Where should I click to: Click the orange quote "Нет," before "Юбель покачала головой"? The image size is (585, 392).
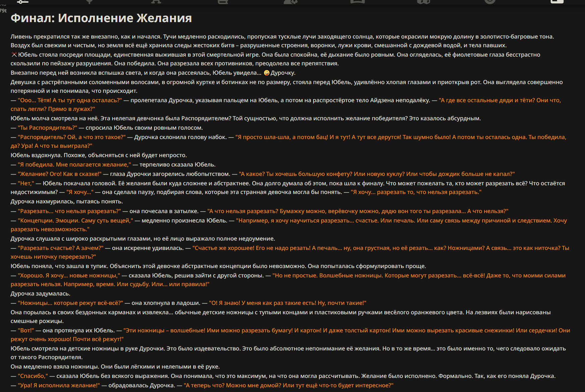(26, 183)
